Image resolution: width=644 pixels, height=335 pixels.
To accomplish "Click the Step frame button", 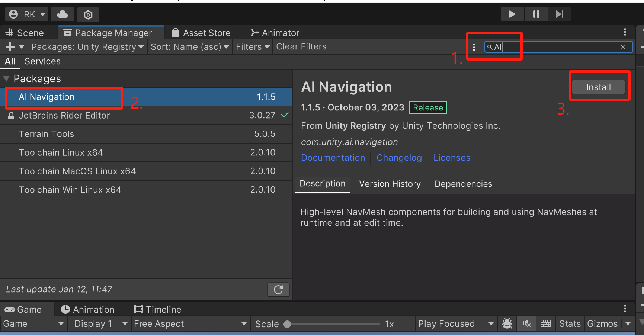I will pyautogui.click(x=559, y=14).
